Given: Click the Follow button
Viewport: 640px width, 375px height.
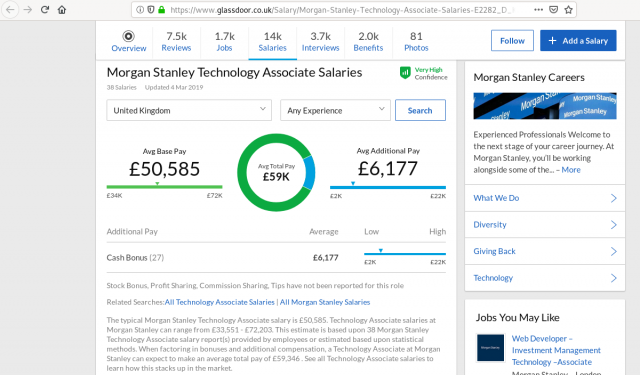Looking at the screenshot, I should coord(512,40).
